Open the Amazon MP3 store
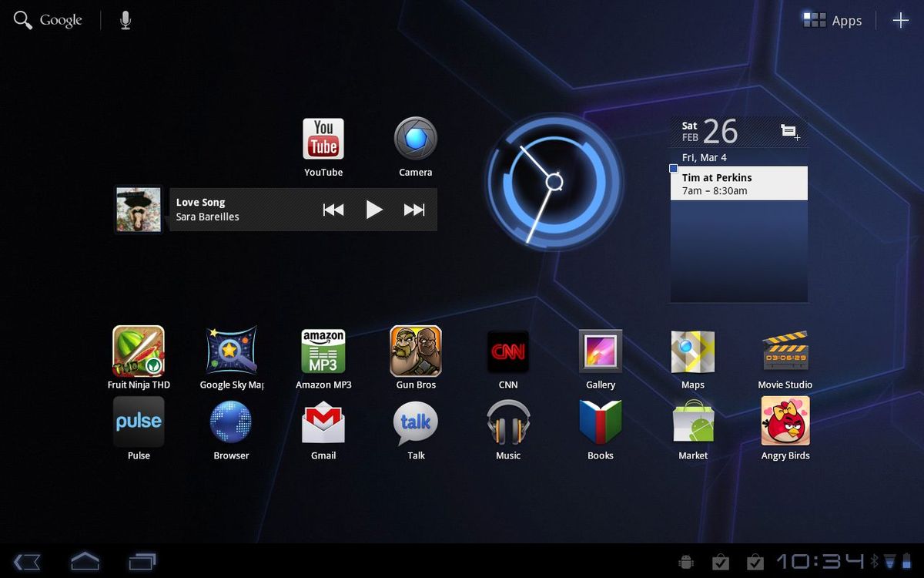The image size is (924, 578). coord(323,351)
